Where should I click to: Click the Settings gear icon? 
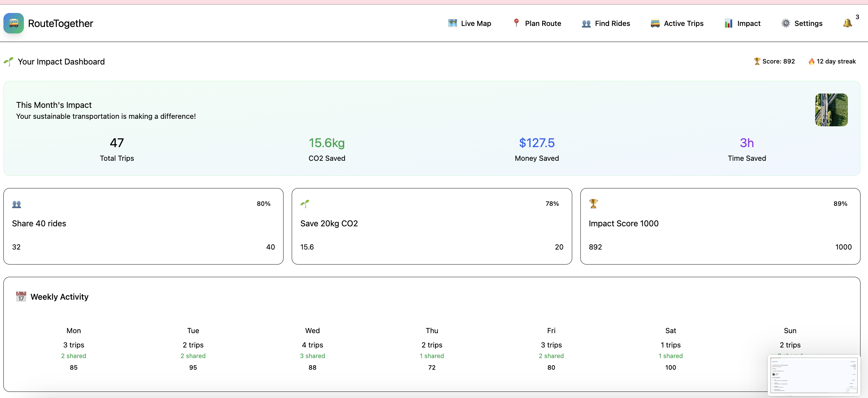(786, 23)
